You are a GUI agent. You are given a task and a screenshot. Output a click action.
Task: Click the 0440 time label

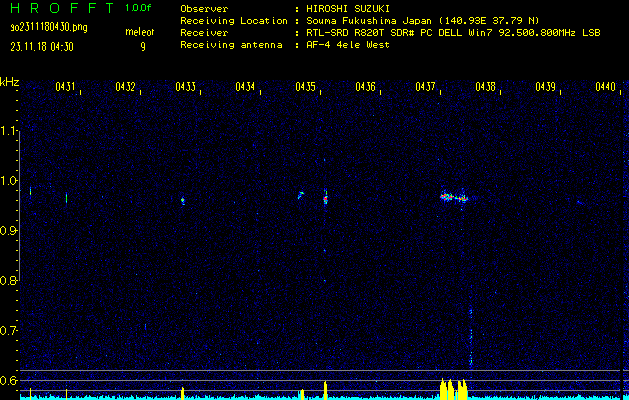coord(605,87)
